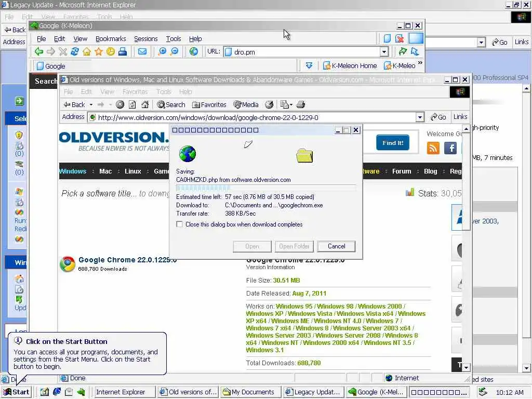The width and height of the screenshot is (532, 399).
Task: Click K-Meleon blue down arrow button
Action: 309,65
